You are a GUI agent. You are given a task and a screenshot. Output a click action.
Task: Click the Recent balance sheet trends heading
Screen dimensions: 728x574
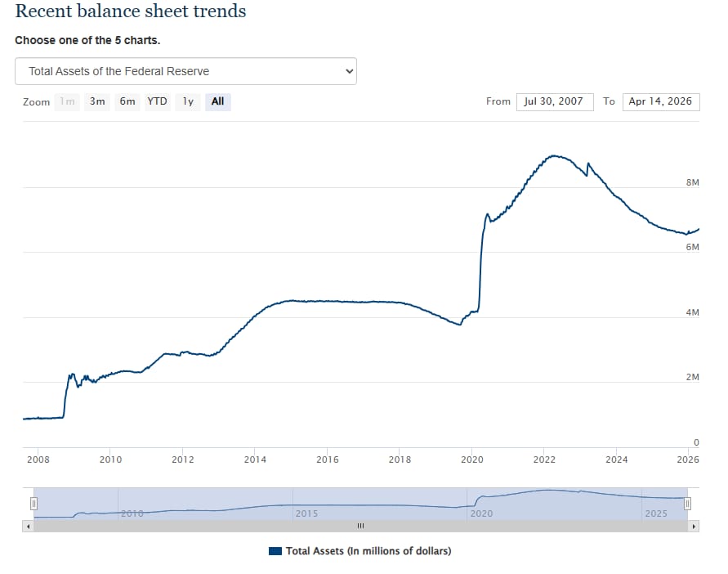[x=131, y=11]
